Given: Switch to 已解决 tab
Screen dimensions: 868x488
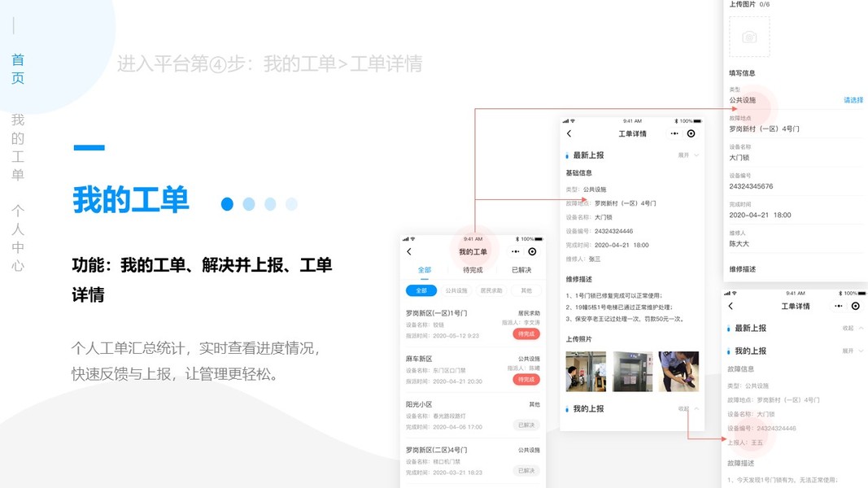Looking at the screenshot, I should [521, 270].
